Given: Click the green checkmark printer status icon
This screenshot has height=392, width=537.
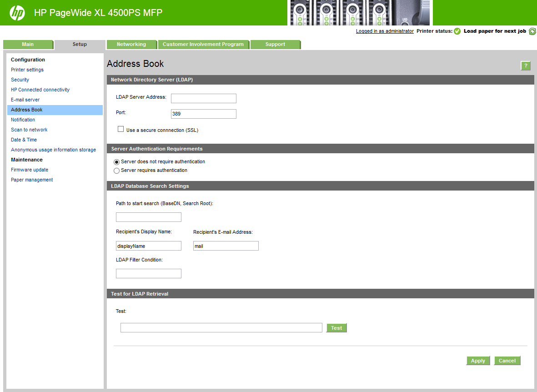Looking at the screenshot, I should [x=457, y=31].
